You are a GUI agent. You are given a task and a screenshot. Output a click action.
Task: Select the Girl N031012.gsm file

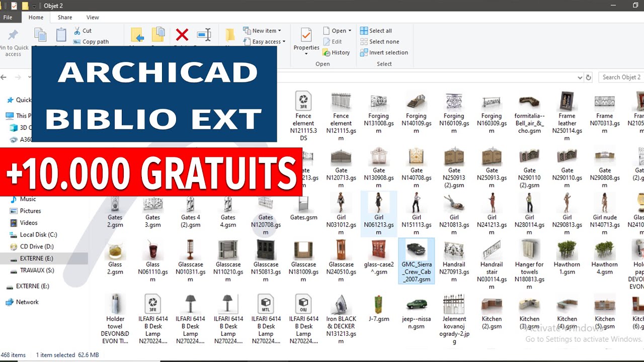[341, 214]
